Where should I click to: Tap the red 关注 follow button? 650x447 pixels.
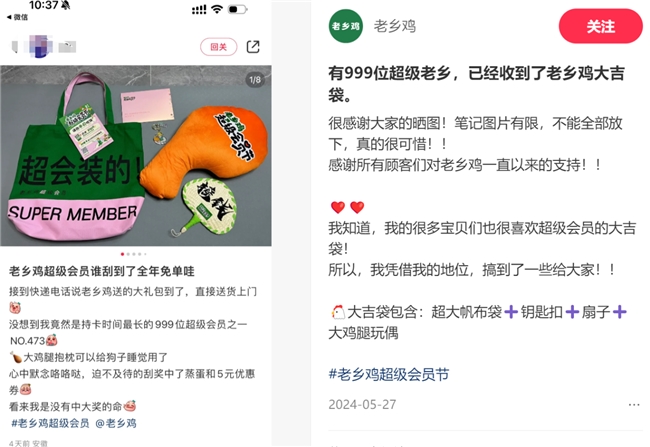pos(600,26)
